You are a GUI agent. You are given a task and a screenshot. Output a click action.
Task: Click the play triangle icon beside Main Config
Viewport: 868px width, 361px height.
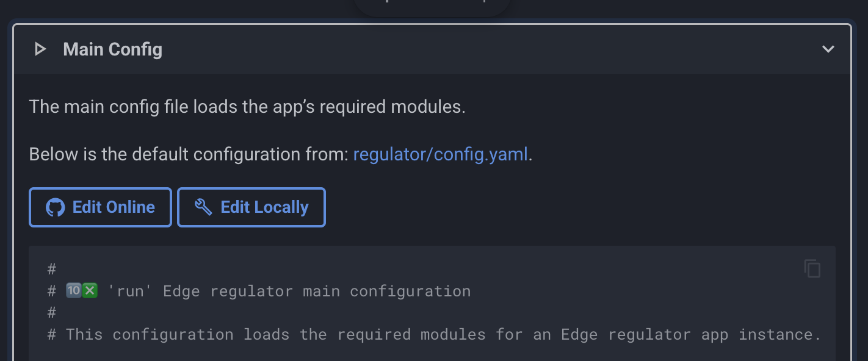(x=40, y=49)
